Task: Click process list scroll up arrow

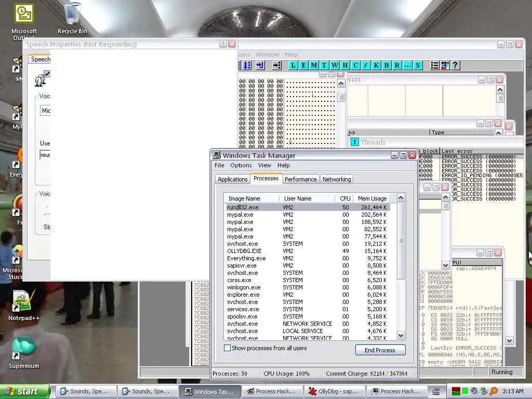Action: (x=401, y=198)
